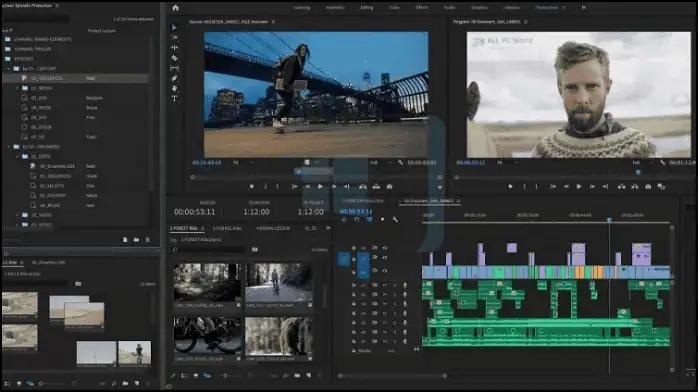Select the Razor tool in the toolbar
This screenshot has width=698, height=392.
pyautogui.click(x=174, y=58)
